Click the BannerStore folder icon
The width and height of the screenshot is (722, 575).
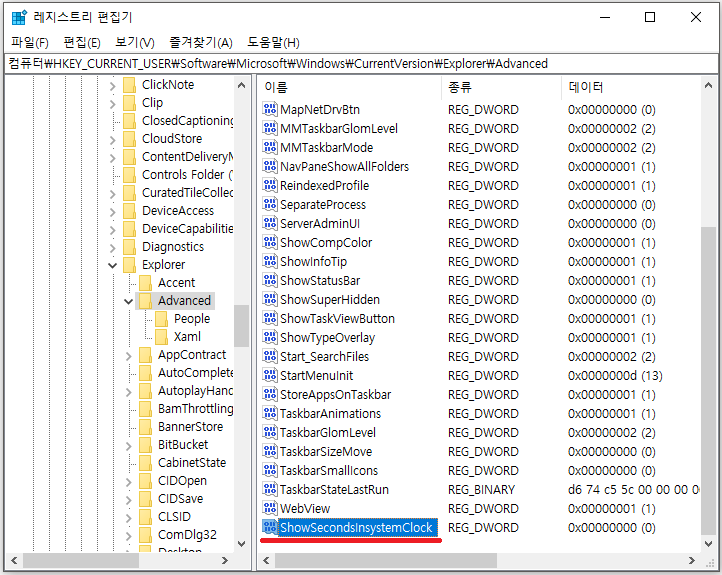click(x=146, y=427)
